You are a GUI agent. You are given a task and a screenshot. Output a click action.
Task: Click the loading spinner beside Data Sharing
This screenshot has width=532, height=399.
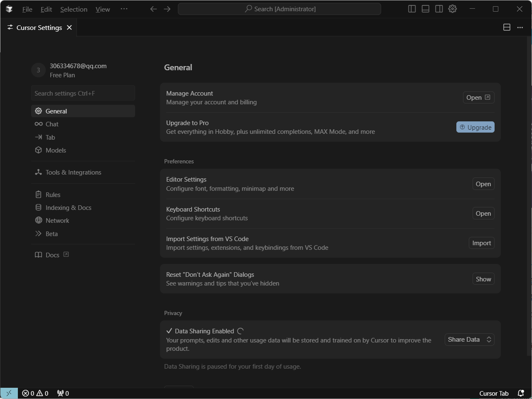(x=240, y=331)
